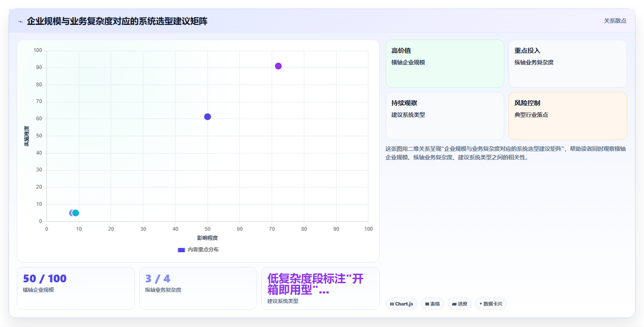The image size is (644, 327).
Task: Click the 影响程度 x-axis title
Action: pyautogui.click(x=207, y=238)
